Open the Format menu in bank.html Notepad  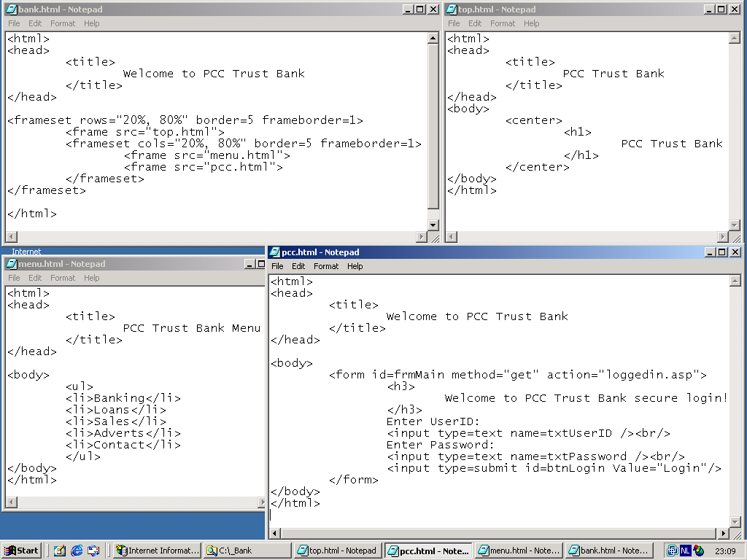point(63,23)
